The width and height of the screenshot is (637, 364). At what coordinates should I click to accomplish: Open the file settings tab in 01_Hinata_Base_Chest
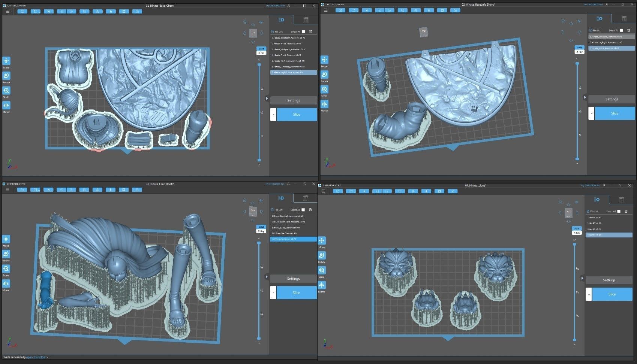pos(282,20)
